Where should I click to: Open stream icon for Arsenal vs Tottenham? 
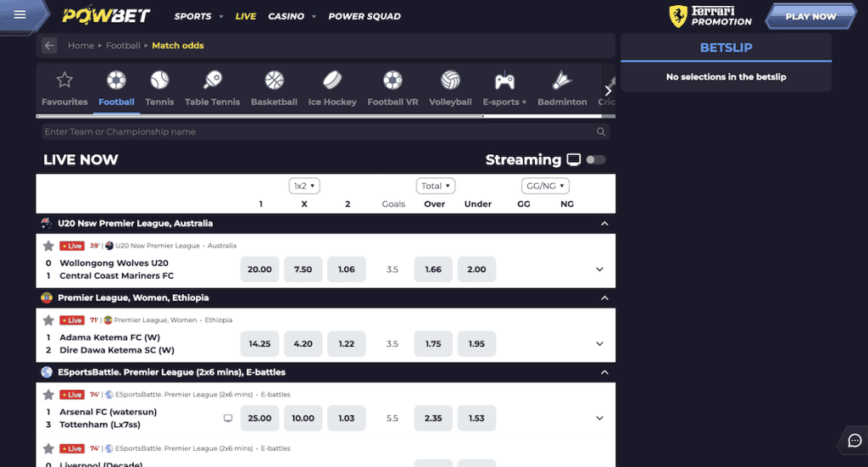(x=227, y=419)
